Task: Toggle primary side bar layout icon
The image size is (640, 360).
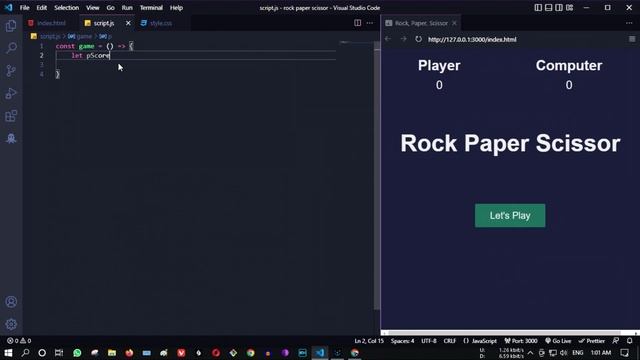Action: coord(538,7)
